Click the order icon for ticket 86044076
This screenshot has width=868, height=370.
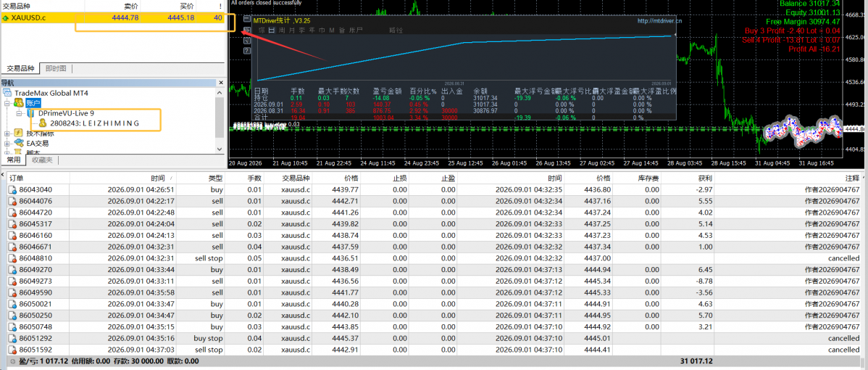12,201
